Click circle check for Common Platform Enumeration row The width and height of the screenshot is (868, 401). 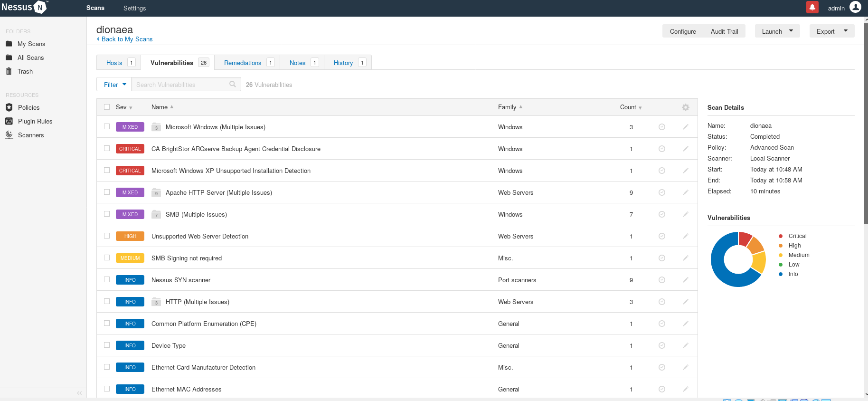[662, 324]
